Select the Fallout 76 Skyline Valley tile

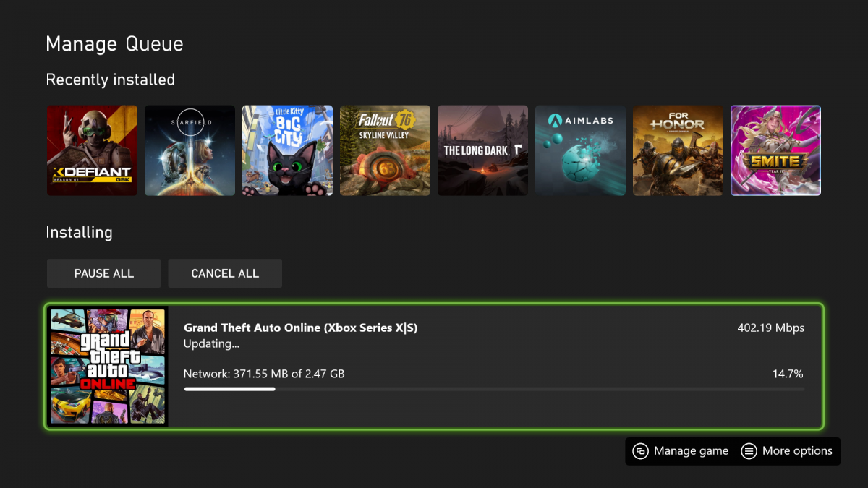point(385,150)
